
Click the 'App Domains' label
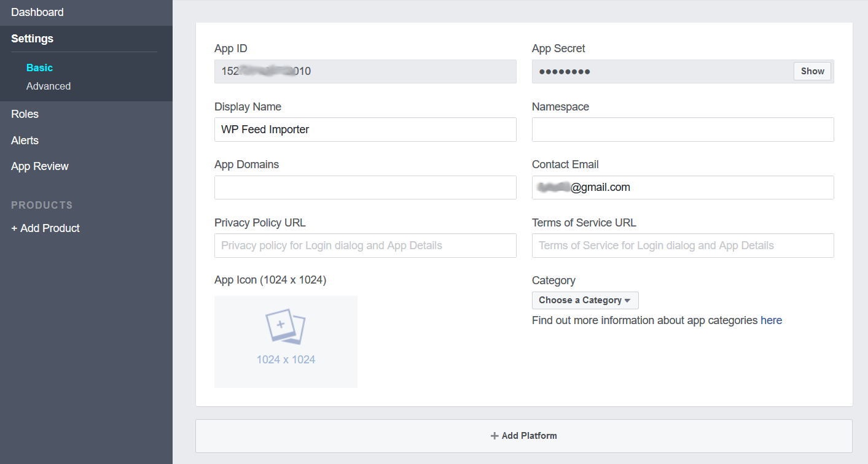pos(246,164)
